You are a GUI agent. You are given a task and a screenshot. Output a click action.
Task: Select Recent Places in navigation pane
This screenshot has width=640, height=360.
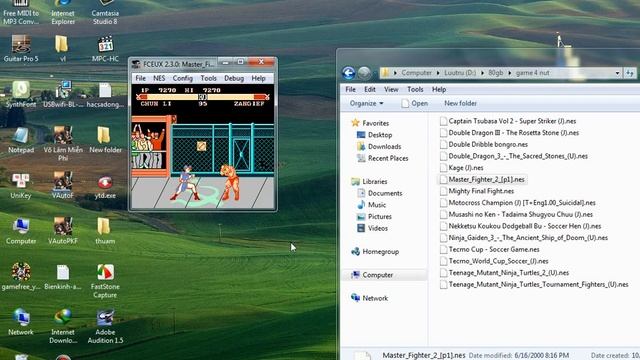[x=382, y=158]
